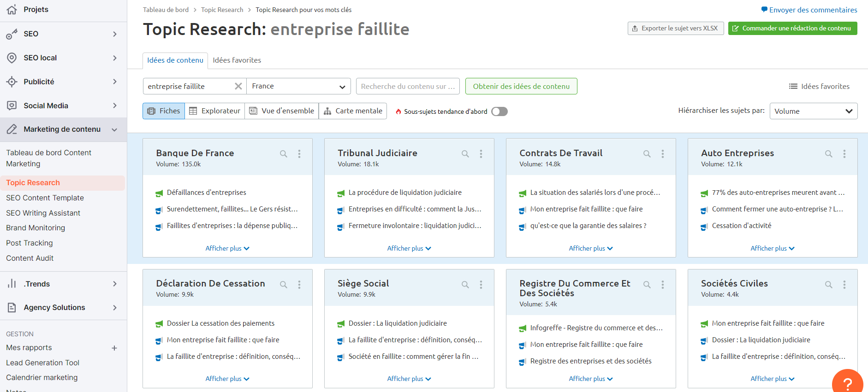This screenshot has height=392, width=868.
Task: Open the France country dropdown
Action: tap(299, 86)
